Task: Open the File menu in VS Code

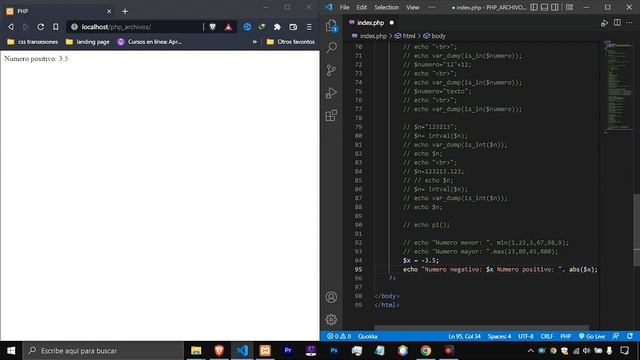Action: [344, 7]
